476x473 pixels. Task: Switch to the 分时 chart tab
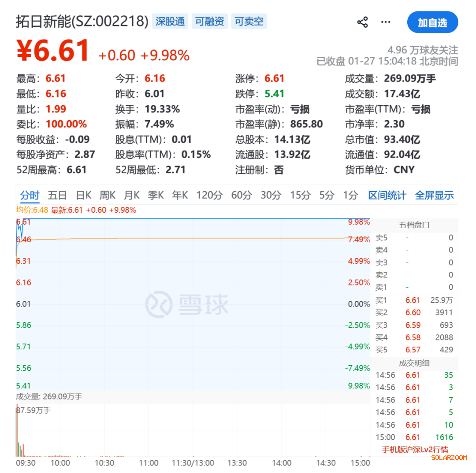[x=30, y=196]
